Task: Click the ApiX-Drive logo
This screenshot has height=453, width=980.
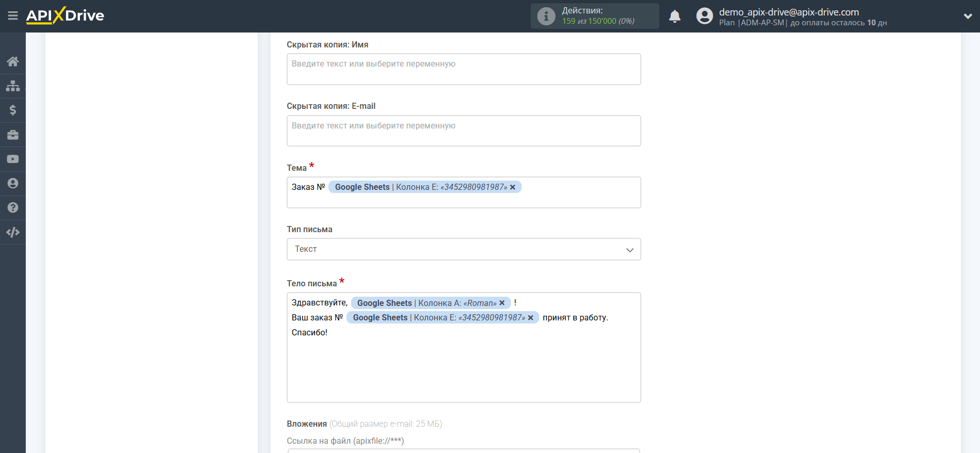Action: coord(65,15)
